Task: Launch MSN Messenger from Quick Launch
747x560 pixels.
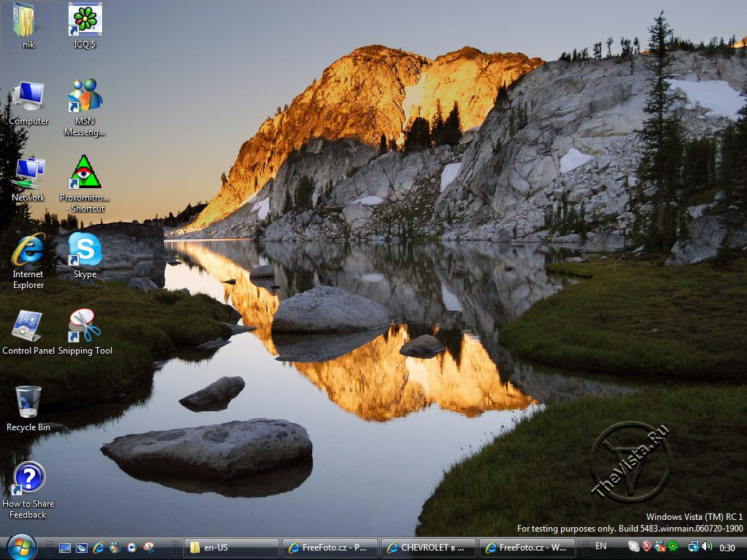Action: (115, 548)
